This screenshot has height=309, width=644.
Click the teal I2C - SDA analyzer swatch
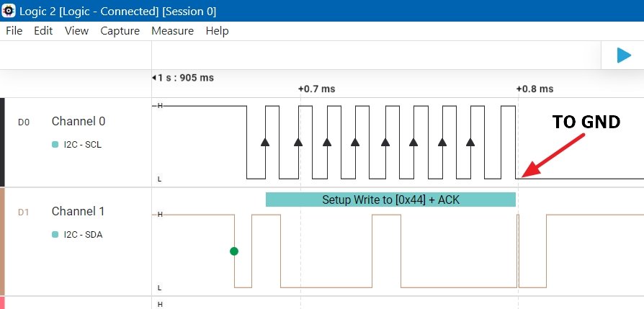(55, 234)
